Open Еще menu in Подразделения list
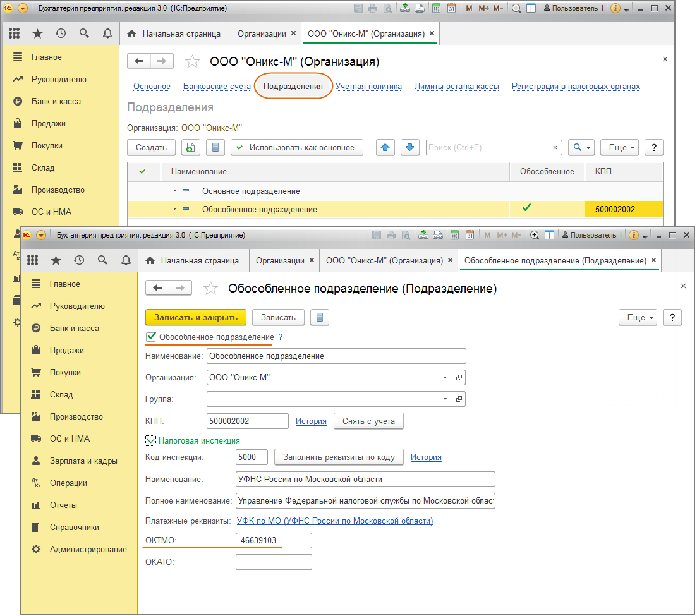The height and width of the screenshot is (616, 697). [620, 148]
